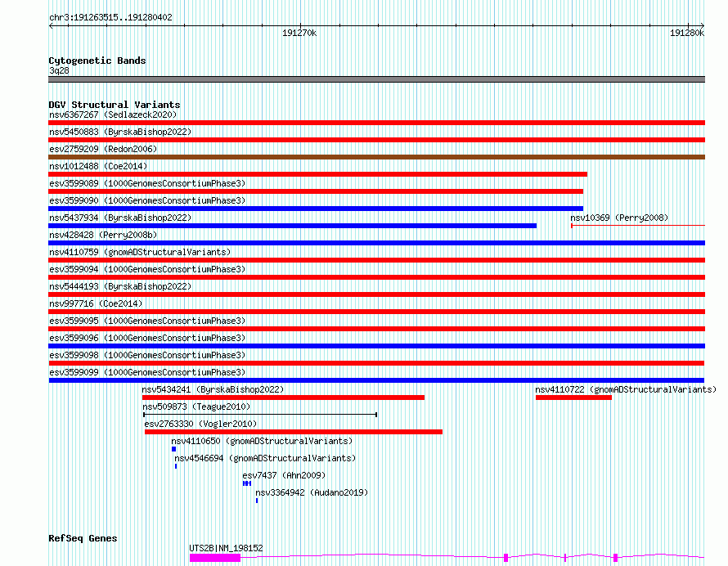Open the esv7437 (Ahn2009) label
Screen dimensions: 728x566
pos(284,475)
